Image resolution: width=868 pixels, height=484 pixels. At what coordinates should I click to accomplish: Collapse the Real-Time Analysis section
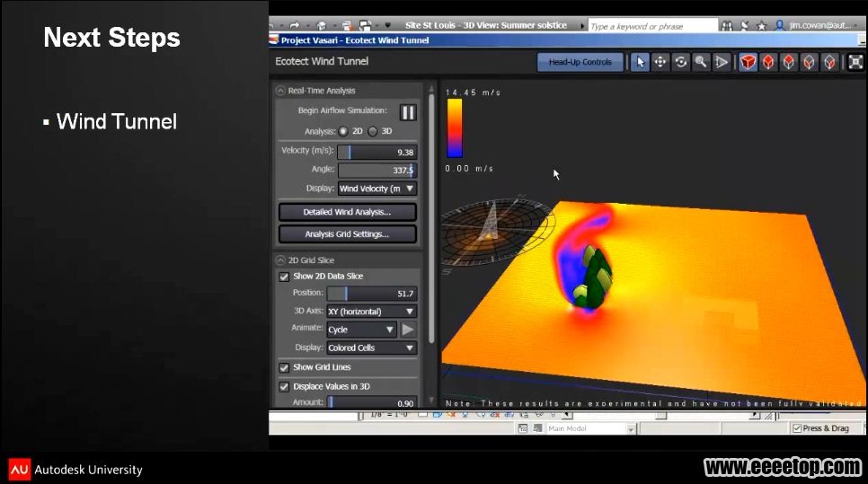pos(280,91)
